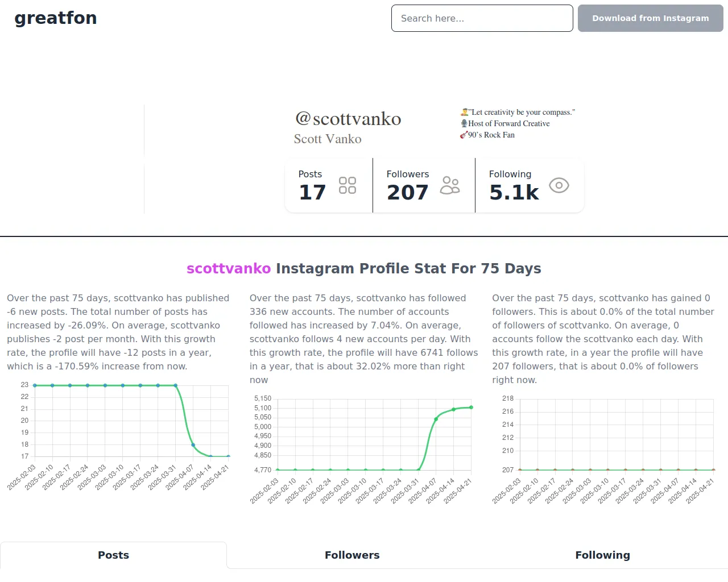The height and width of the screenshot is (582, 728).
Task: Click the @scottvanko username heading
Action: (x=348, y=119)
